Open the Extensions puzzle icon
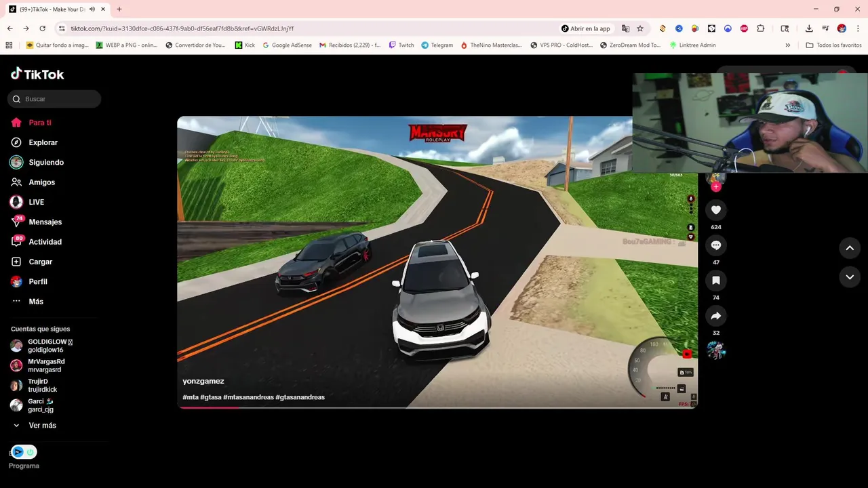Viewport: 868px width, 488px height. [760, 28]
